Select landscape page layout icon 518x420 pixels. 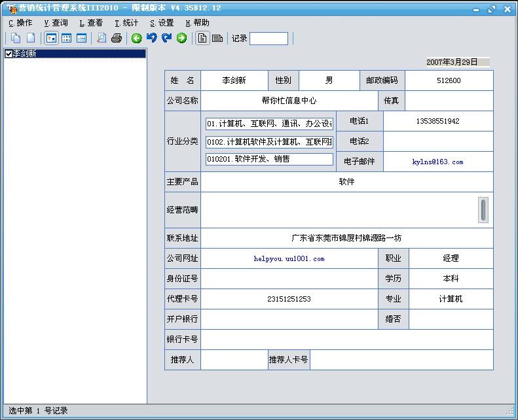click(x=217, y=39)
